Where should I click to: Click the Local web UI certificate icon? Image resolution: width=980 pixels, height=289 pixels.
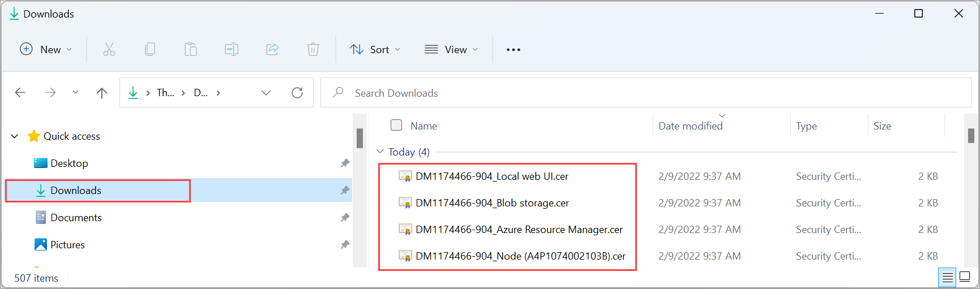click(x=405, y=176)
